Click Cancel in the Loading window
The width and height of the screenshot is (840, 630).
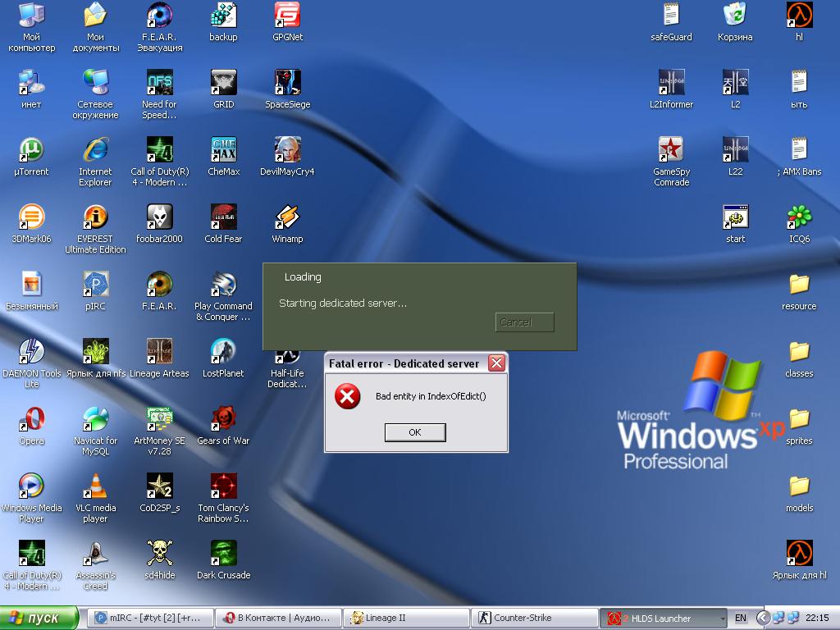[524, 322]
